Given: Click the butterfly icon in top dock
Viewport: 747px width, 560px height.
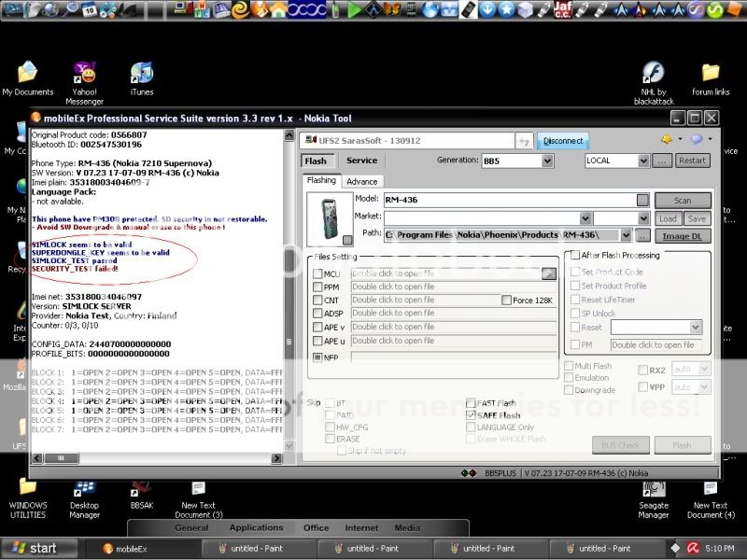Looking at the screenshot, I should (x=391, y=9).
